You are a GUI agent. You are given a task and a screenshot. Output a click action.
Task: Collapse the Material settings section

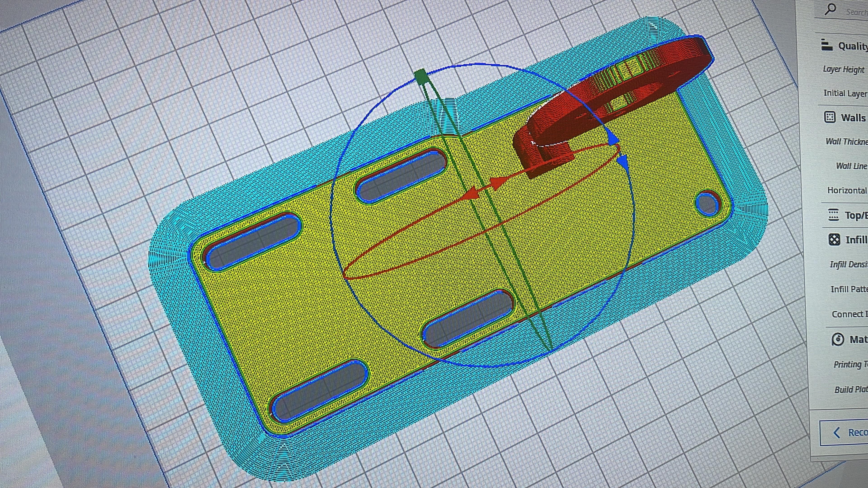859,339
